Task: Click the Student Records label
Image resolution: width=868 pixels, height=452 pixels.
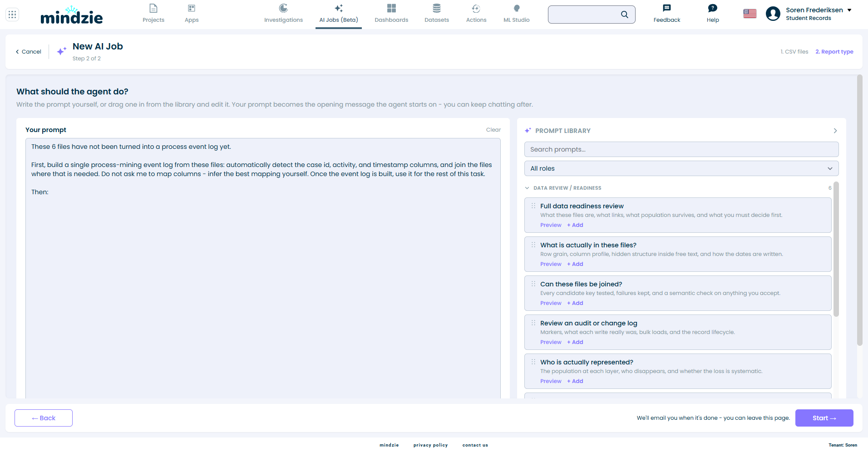Action: [809, 18]
